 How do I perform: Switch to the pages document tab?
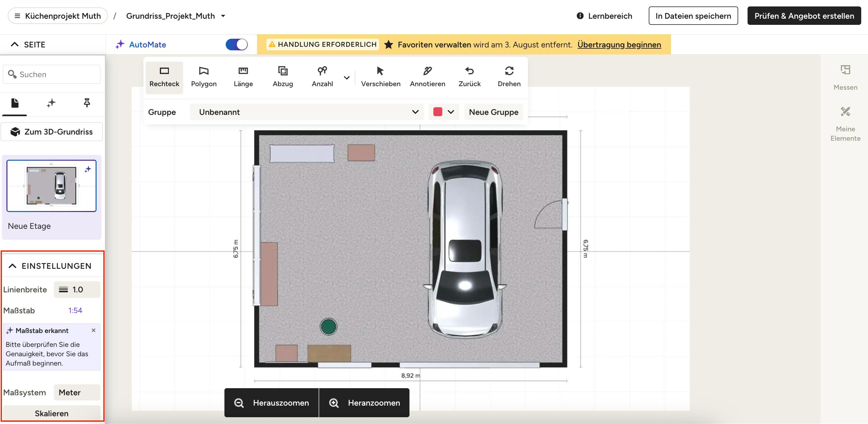click(x=15, y=103)
